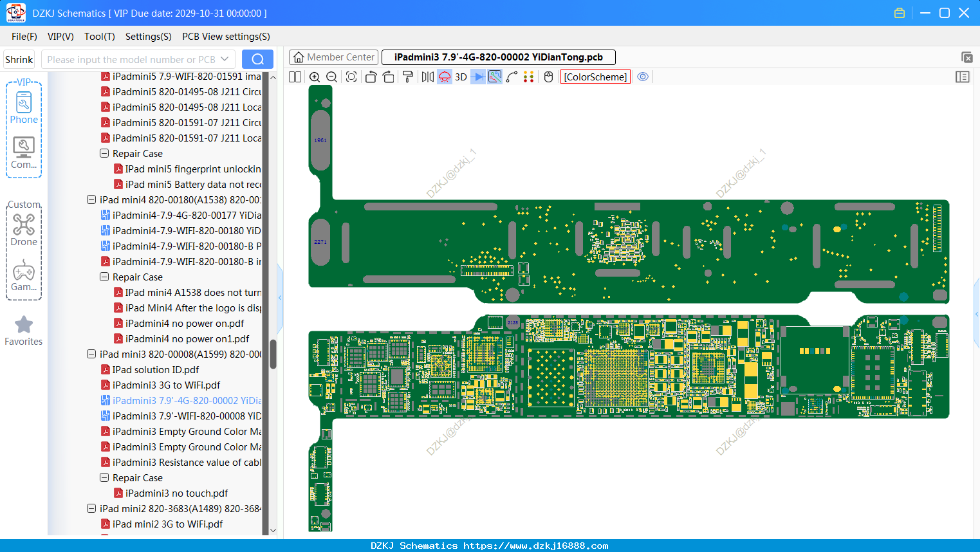Click the yellow briefcase icon in title bar
This screenshot has height=552, width=980.
pyautogui.click(x=900, y=13)
